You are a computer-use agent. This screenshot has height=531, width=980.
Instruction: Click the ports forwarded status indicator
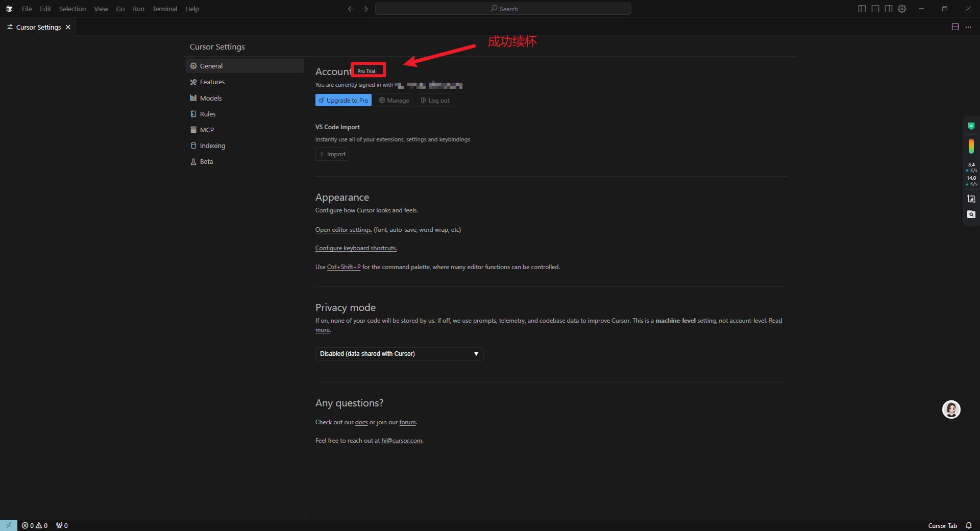62,525
